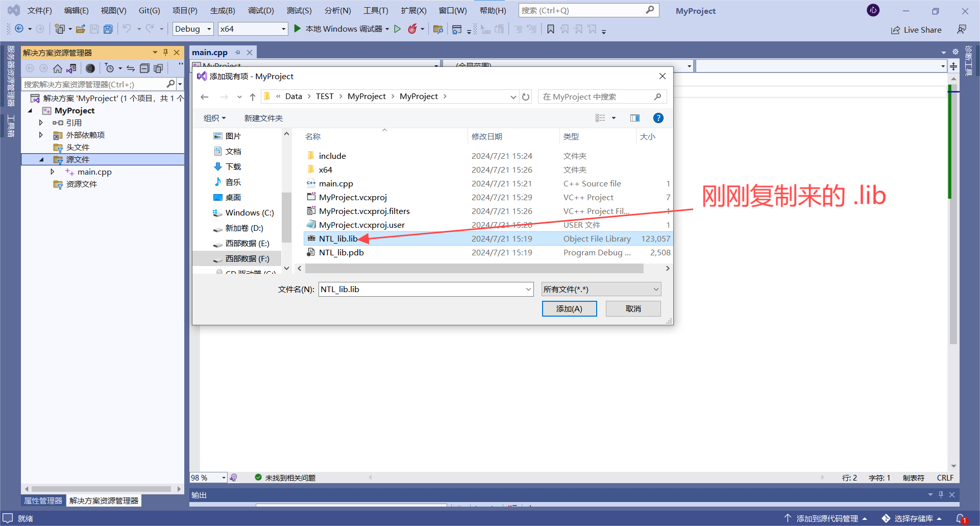Open the 生成(B) menu
This screenshot has width=980, height=526.
tap(223, 10)
